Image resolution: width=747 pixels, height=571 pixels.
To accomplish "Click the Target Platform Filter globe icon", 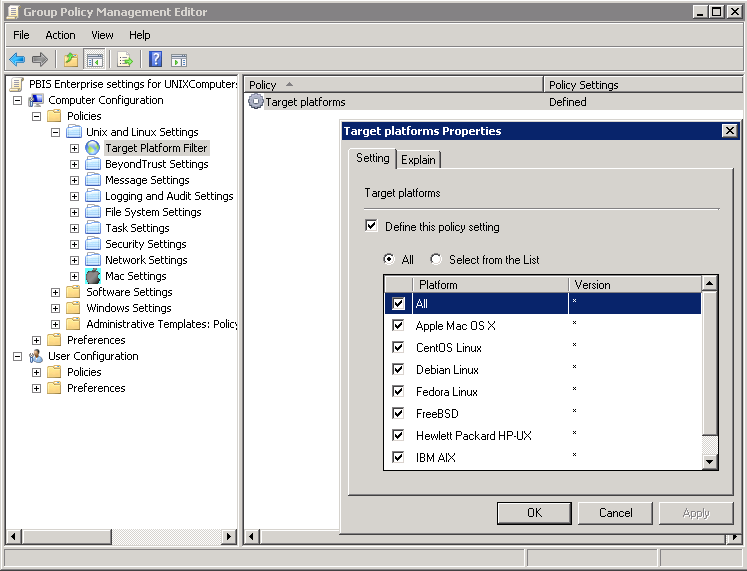I will 92,148.
